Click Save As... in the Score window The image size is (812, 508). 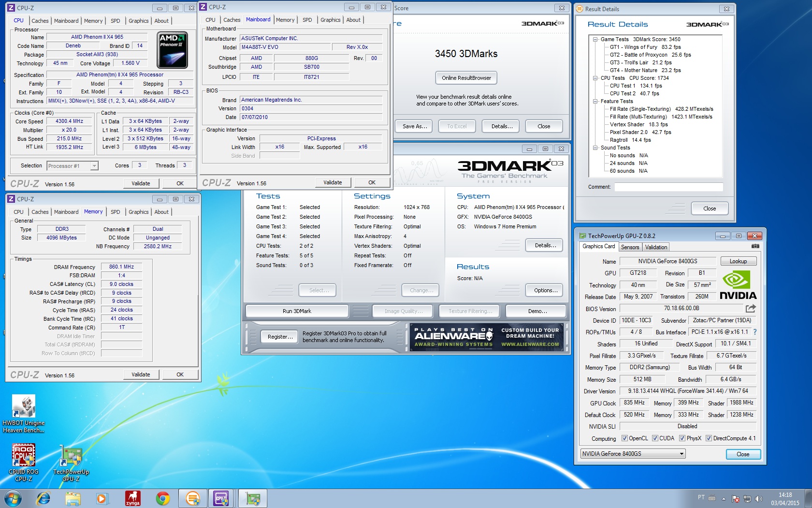[415, 126]
